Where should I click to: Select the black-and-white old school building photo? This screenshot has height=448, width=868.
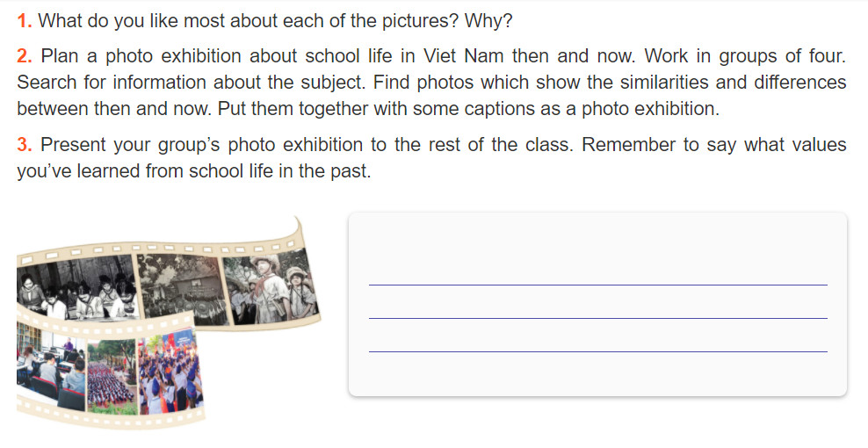(183, 289)
